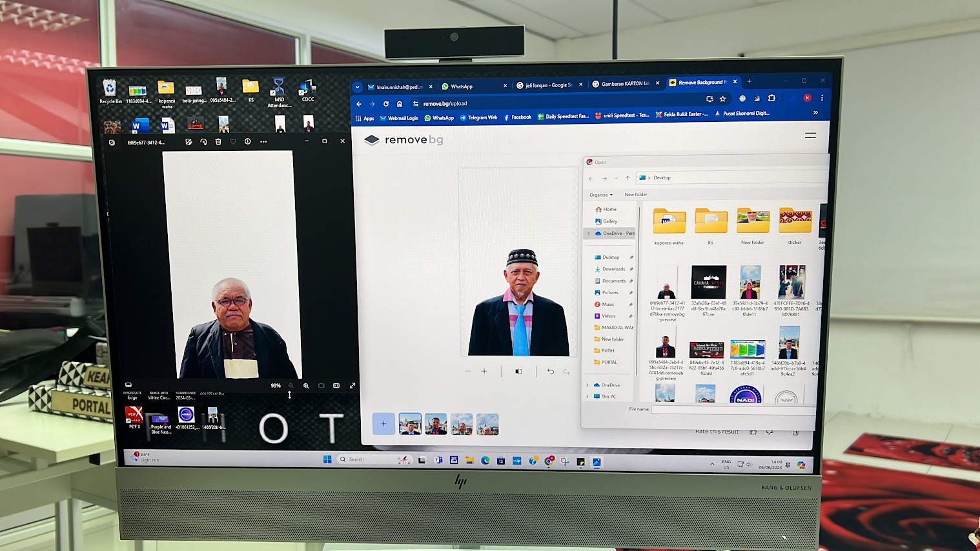Delete the photo using the trash icon
This screenshot has height=551, width=980.
tap(218, 142)
